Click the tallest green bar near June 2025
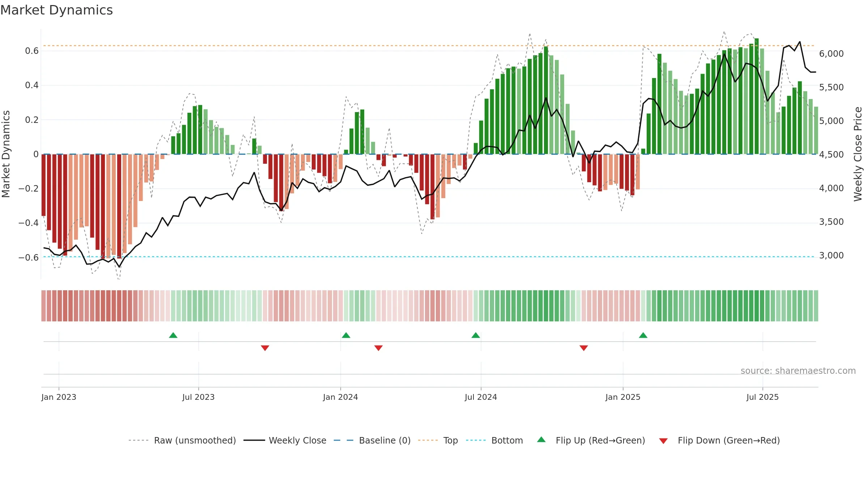 point(757,96)
